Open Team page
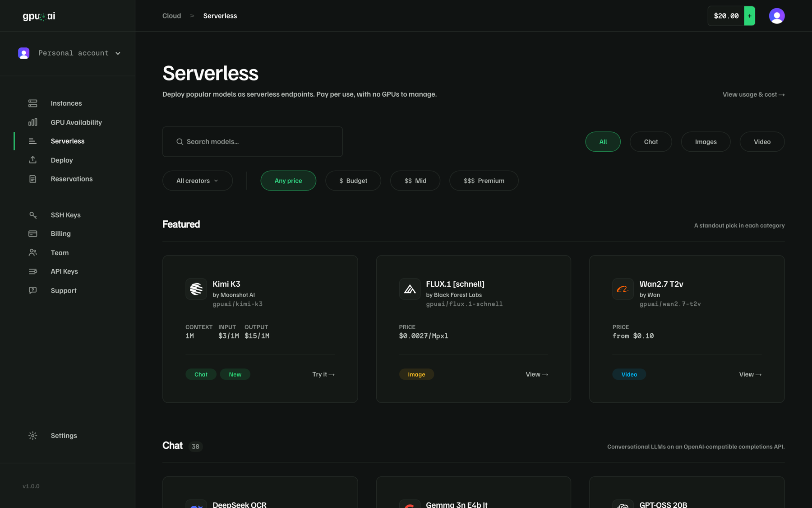The height and width of the screenshot is (508, 812). (x=60, y=252)
